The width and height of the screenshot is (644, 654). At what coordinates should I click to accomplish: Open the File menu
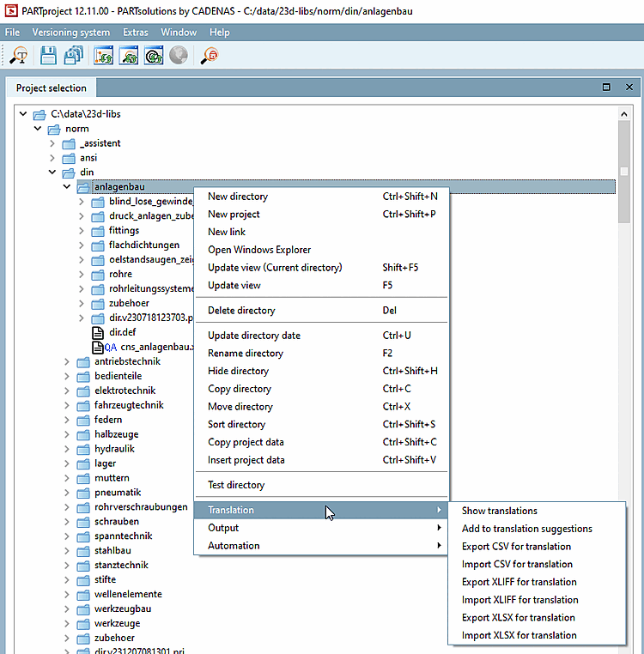point(13,32)
